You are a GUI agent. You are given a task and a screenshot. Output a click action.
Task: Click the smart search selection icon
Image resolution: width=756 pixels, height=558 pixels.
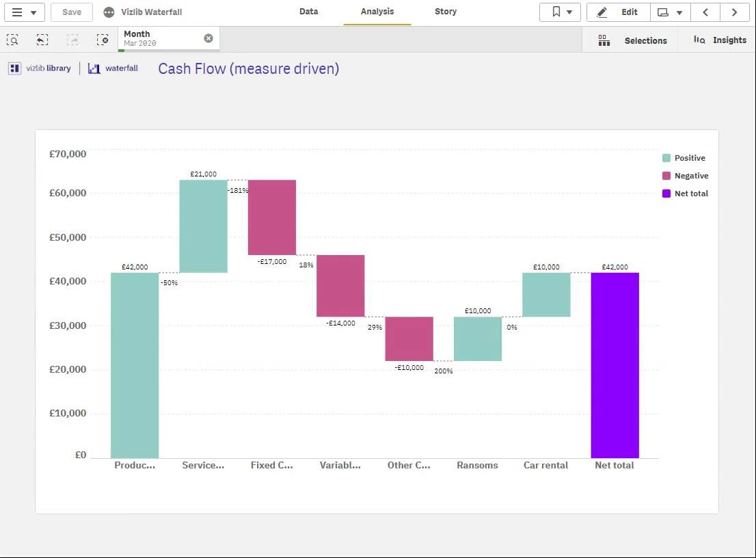click(x=13, y=40)
